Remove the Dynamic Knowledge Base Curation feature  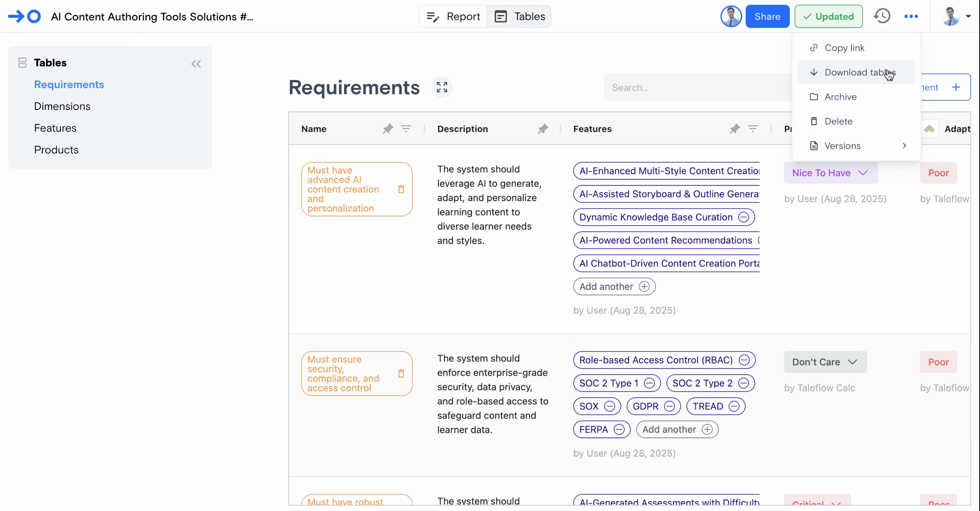(743, 217)
